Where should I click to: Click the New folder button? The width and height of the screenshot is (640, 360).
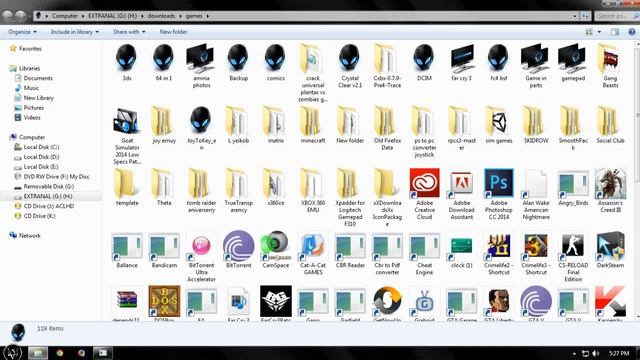[173, 32]
